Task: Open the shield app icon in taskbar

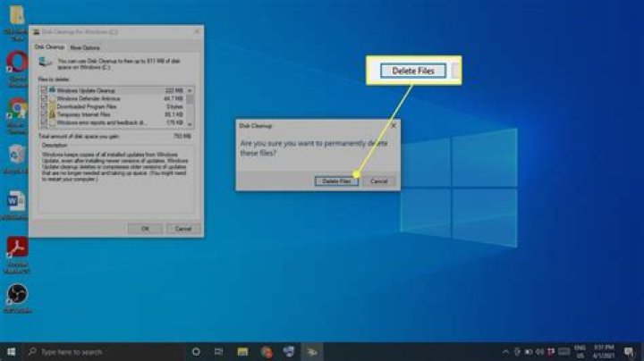Action: pyautogui.click(x=289, y=352)
